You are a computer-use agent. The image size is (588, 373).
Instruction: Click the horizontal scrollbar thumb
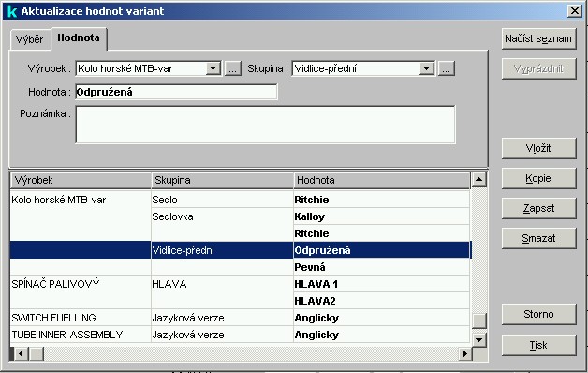coord(37,353)
